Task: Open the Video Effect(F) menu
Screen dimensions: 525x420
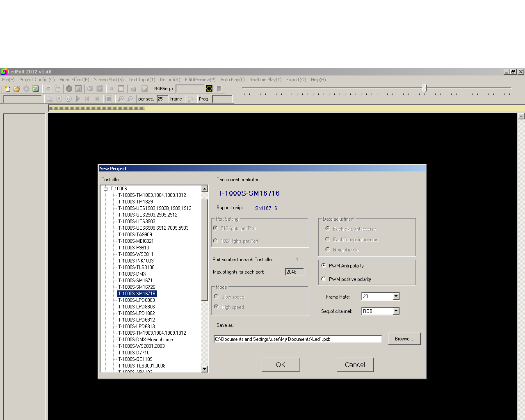Action: [x=74, y=80]
